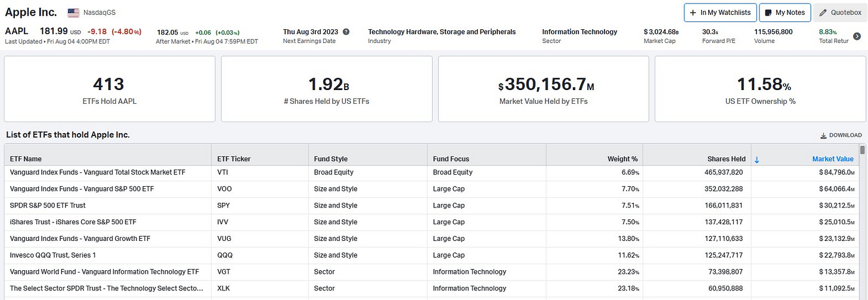Image resolution: width=868 pixels, height=300 pixels.
Task: Click Sector fund style in XLK row
Action: tap(325, 288)
